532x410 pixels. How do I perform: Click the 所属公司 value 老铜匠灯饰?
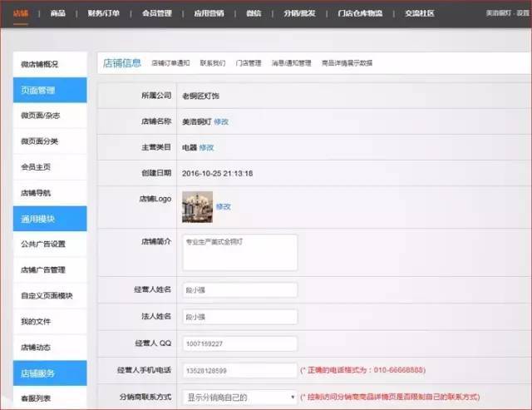pos(200,96)
